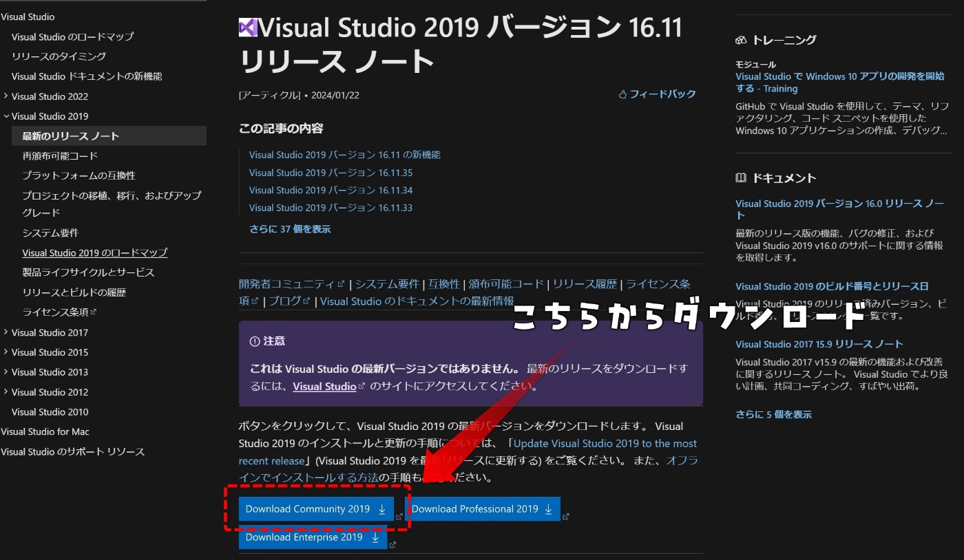Open Visual Studio のドキュメントの最新情報 link
The height and width of the screenshot is (560, 964).
click(x=417, y=301)
